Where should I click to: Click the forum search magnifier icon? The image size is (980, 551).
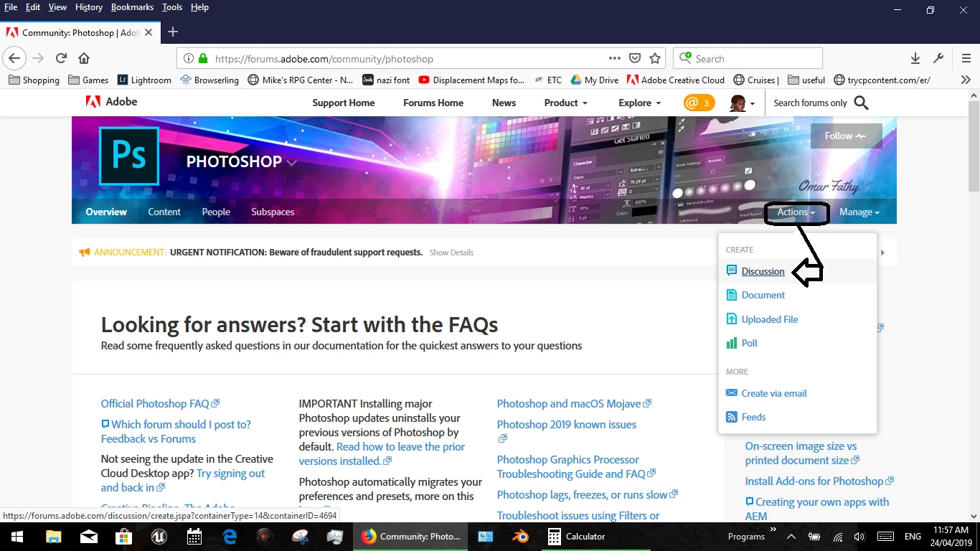tap(862, 103)
